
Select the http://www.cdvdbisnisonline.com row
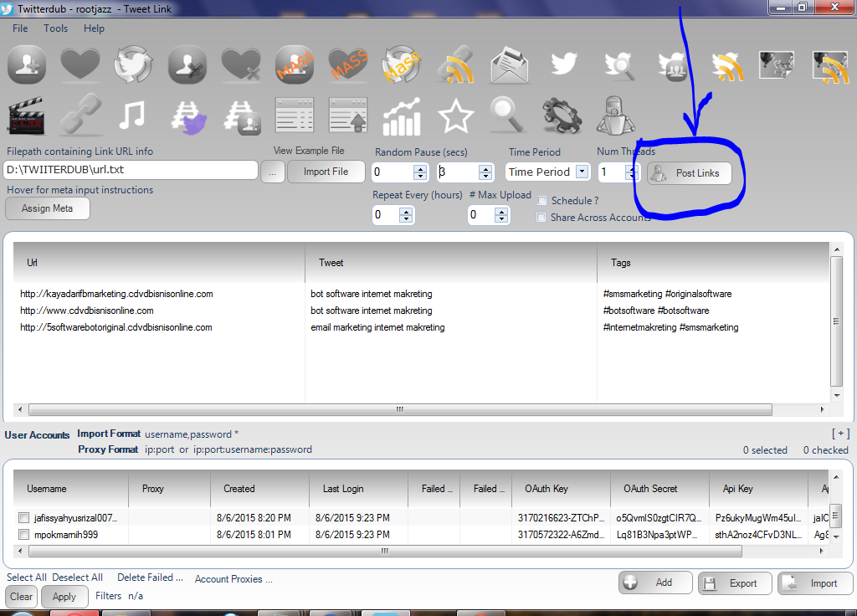pyautogui.click(x=421, y=311)
